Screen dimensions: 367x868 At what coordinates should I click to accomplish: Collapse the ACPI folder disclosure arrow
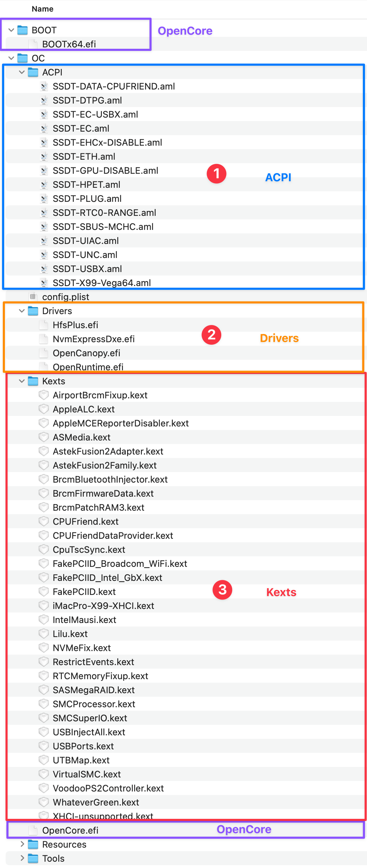[x=22, y=72]
